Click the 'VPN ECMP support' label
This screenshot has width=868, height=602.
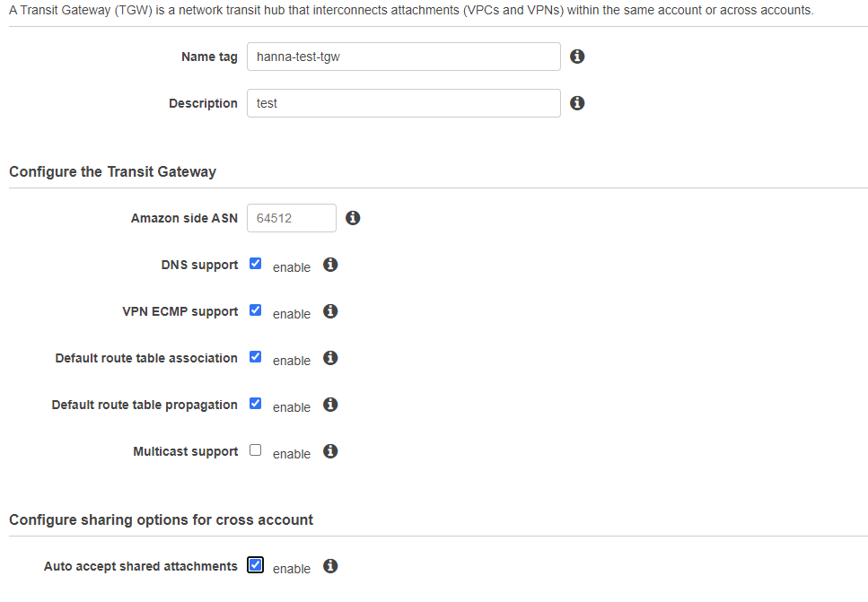[x=180, y=311]
